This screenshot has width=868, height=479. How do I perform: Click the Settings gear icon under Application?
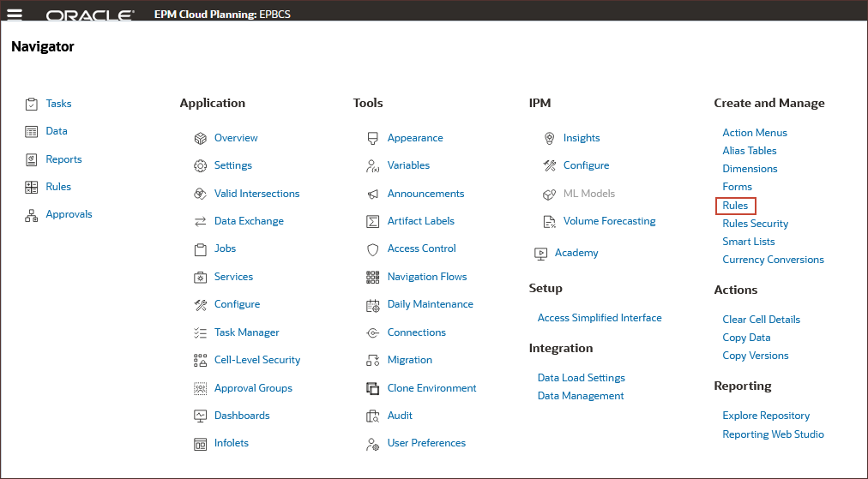201,166
